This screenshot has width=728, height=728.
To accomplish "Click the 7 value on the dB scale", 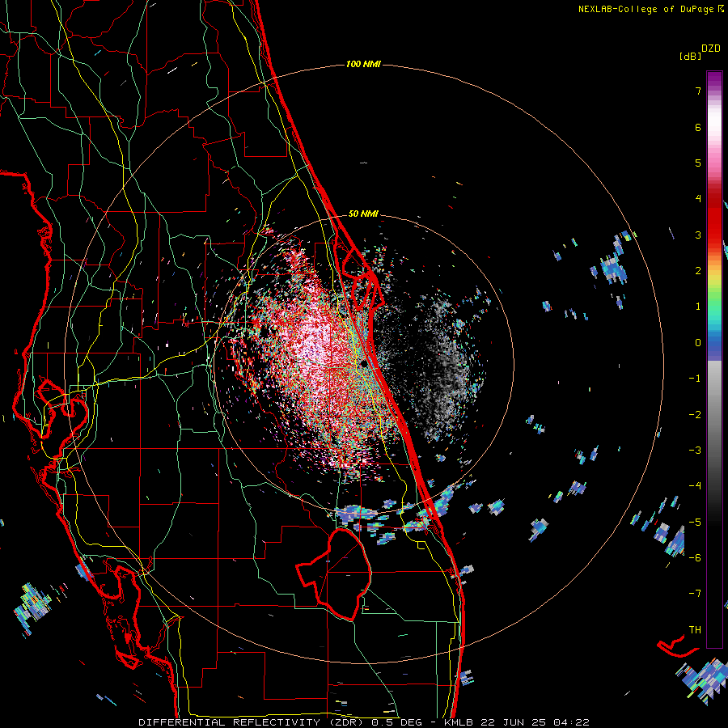I will click(x=698, y=91).
